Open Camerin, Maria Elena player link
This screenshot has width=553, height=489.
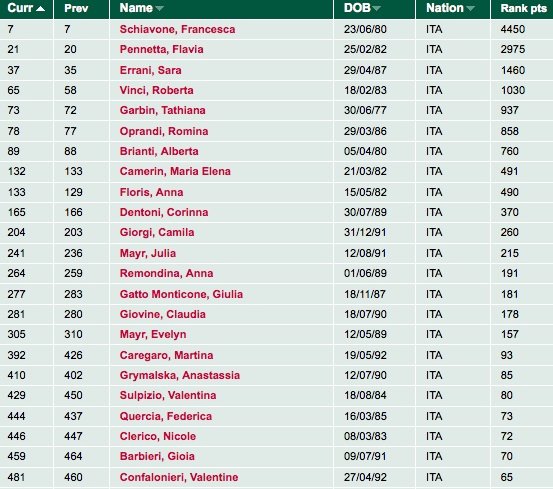pos(175,171)
